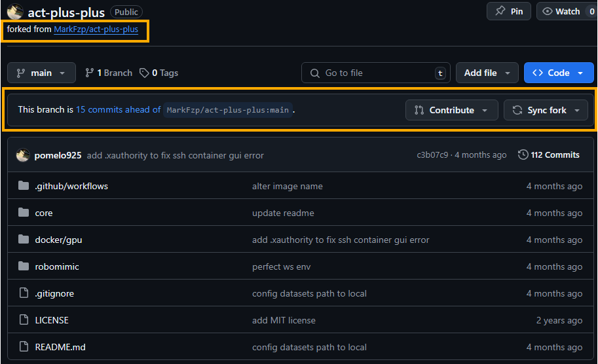Expand the Sync fork dropdown
The width and height of the screenshot is (598, 364).
546,110
